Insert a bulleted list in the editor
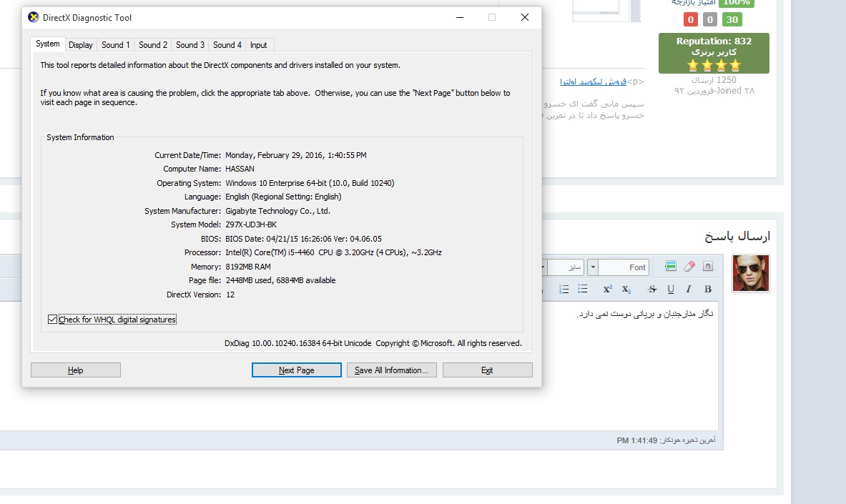This screenshot has height=504, width=846. click(583, 289)
